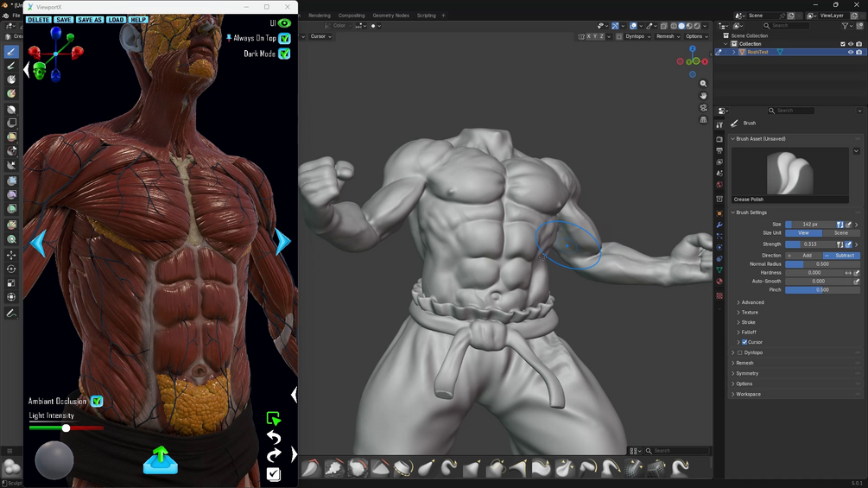Screen dimensions: 868x488
Task: Expand RoshiTest in the outliner tree
Action: 734,52
